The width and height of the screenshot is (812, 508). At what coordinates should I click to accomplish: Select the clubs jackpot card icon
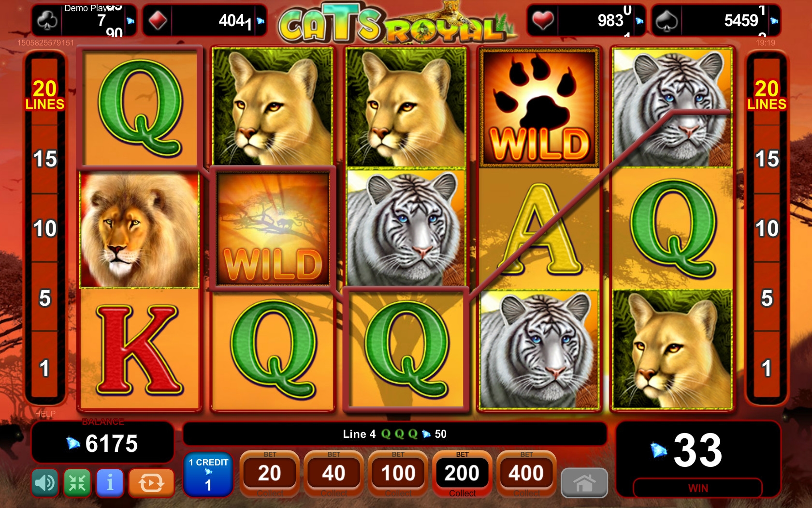click(x=48, y=21)
